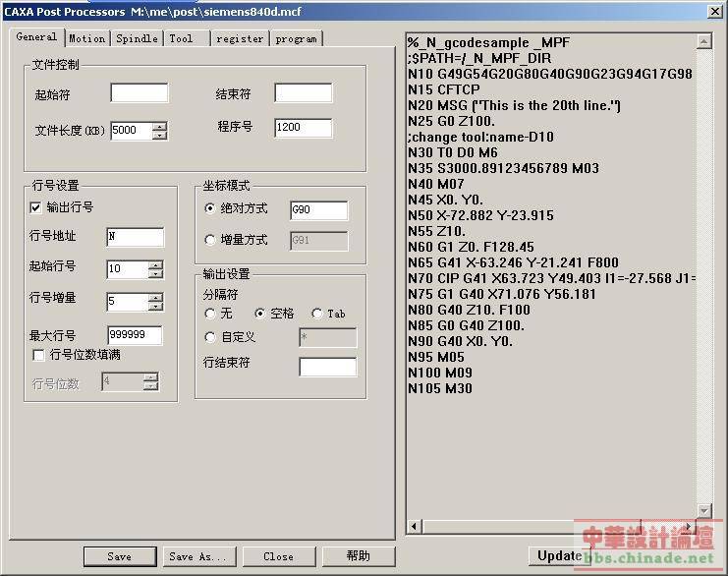Click line N50 X-72.882 Y-23.915

481,215
